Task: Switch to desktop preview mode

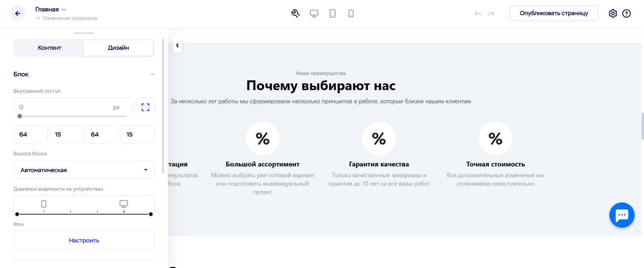Action: click(x=314, y=13)
